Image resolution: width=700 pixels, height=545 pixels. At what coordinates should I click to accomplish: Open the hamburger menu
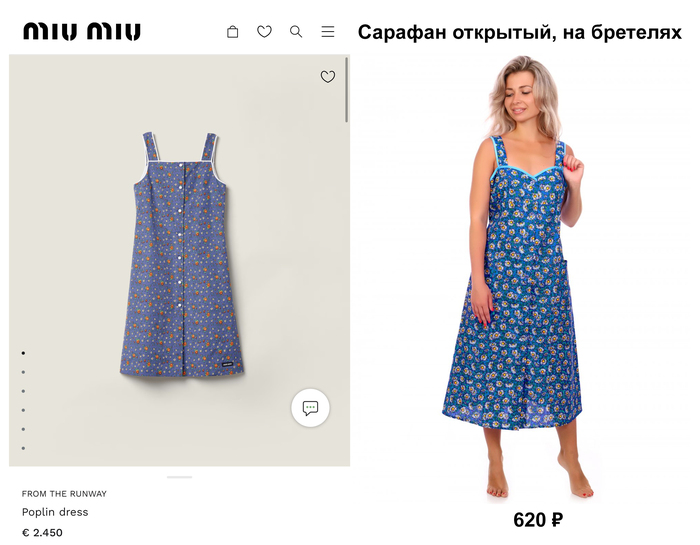click(x=328, y=32)
